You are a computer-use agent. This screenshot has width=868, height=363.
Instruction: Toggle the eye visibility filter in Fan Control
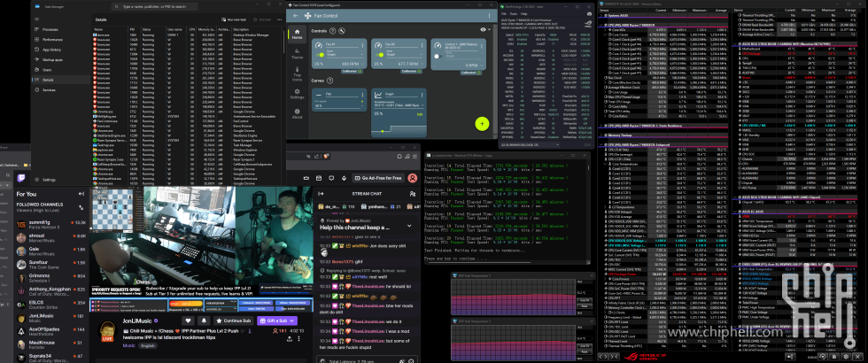484,29
